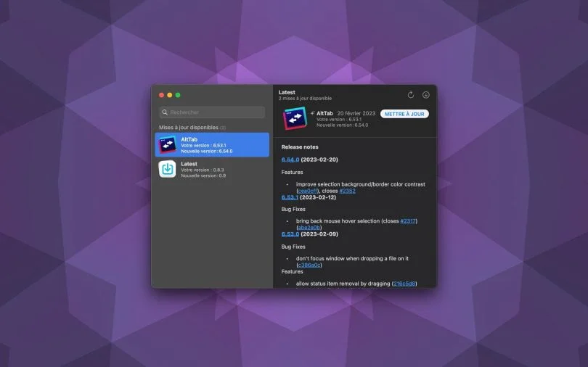This screenshot has width=588, height=367.
Task: Click the green fullscreen window button
Action: point(178,95)
